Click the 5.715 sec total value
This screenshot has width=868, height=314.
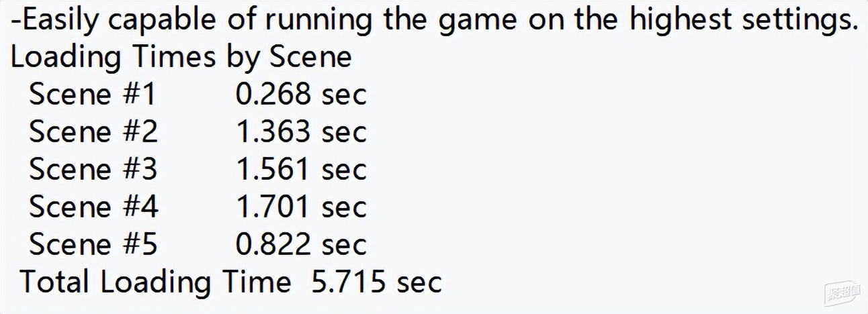377,282
